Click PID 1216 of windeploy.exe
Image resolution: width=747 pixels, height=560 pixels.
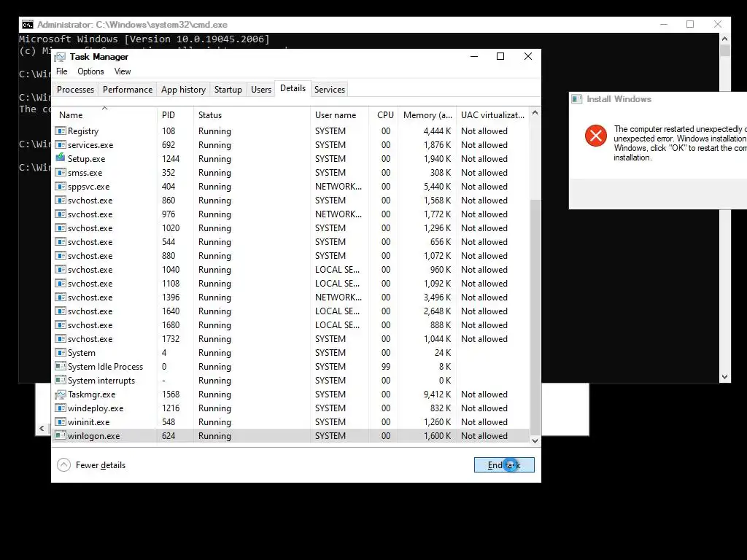[171, 408]
